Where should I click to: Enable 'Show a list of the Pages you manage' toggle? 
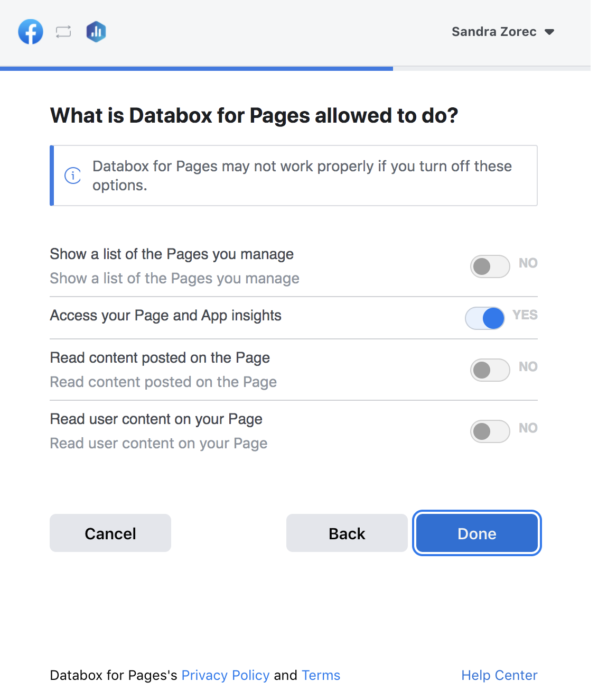coord(490,266)
